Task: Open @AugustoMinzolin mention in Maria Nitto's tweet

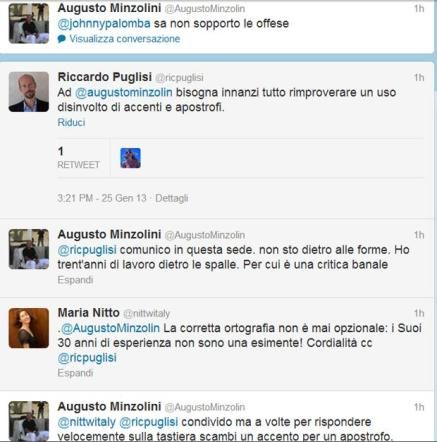Action: coord(111,328)
